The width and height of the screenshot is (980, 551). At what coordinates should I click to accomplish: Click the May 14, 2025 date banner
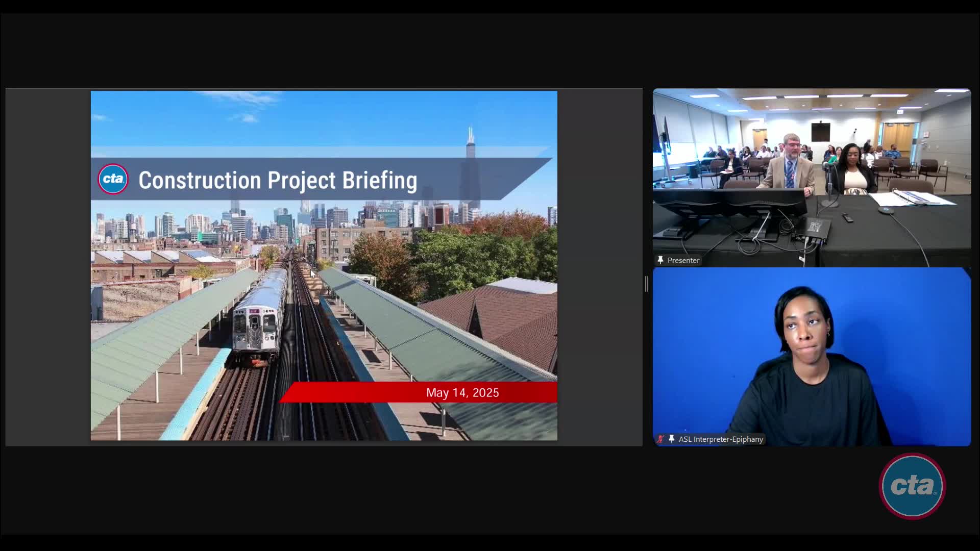pyautogui.click(x=462, y=392)
